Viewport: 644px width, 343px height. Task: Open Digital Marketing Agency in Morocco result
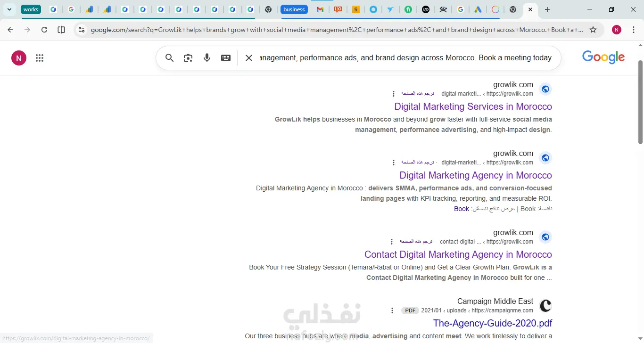click(476, 175)
